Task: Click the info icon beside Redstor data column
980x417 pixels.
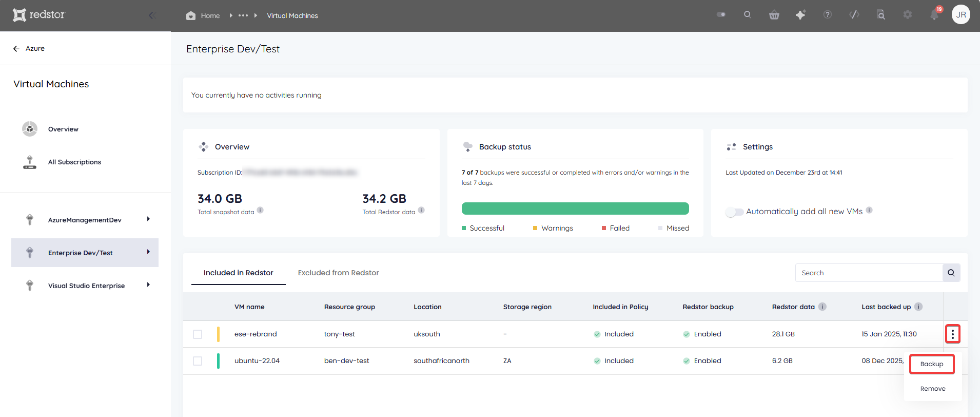Action: click(x=822, y=307)
